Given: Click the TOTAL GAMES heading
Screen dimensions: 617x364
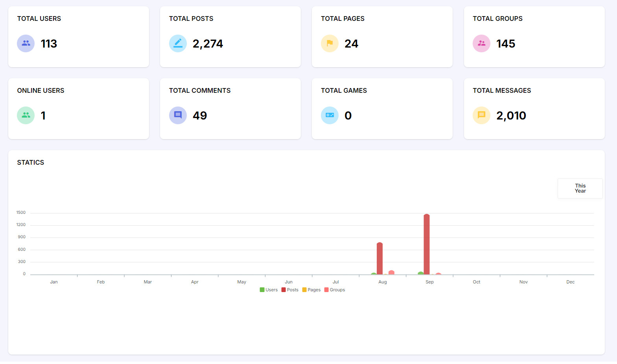Looking at the screenshot, I should click(344, 90).
